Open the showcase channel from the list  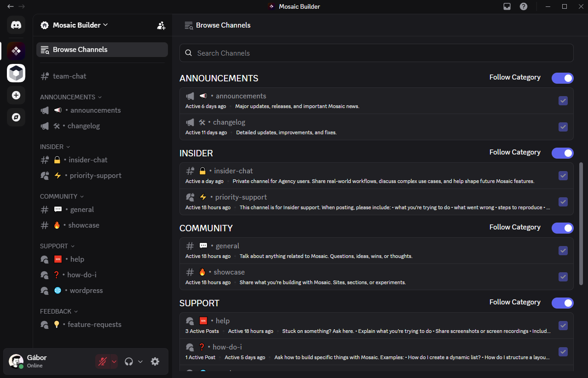229,272
